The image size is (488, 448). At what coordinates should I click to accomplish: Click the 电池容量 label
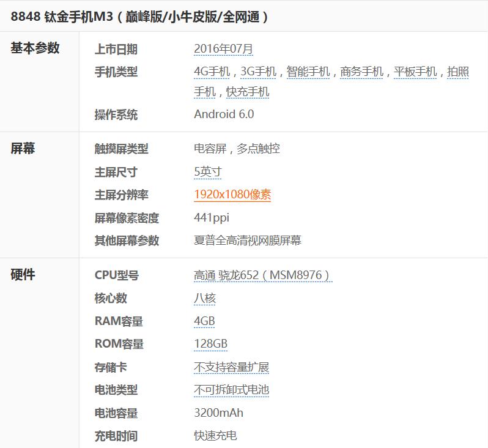(116, 413)
